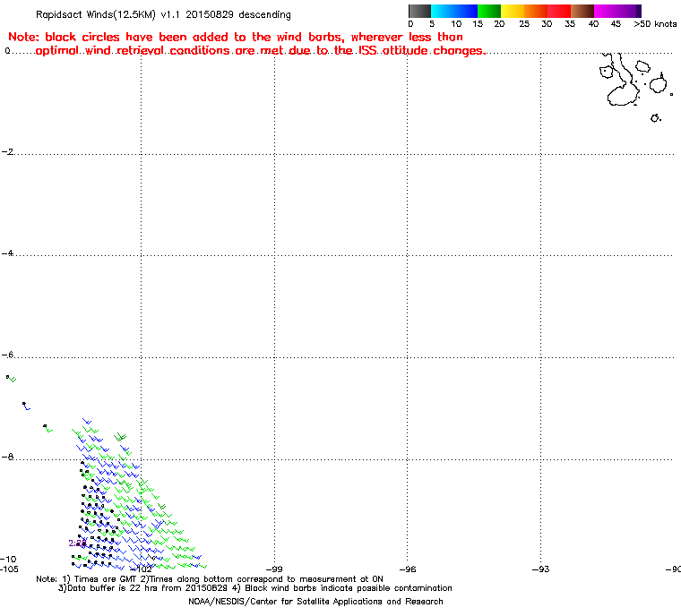Click the '>50 knots' legend label
681x616 pixels.
(x=655, y=24)
